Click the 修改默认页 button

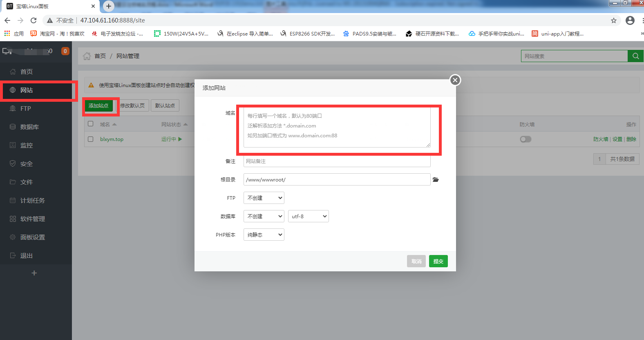pos(132,105)
